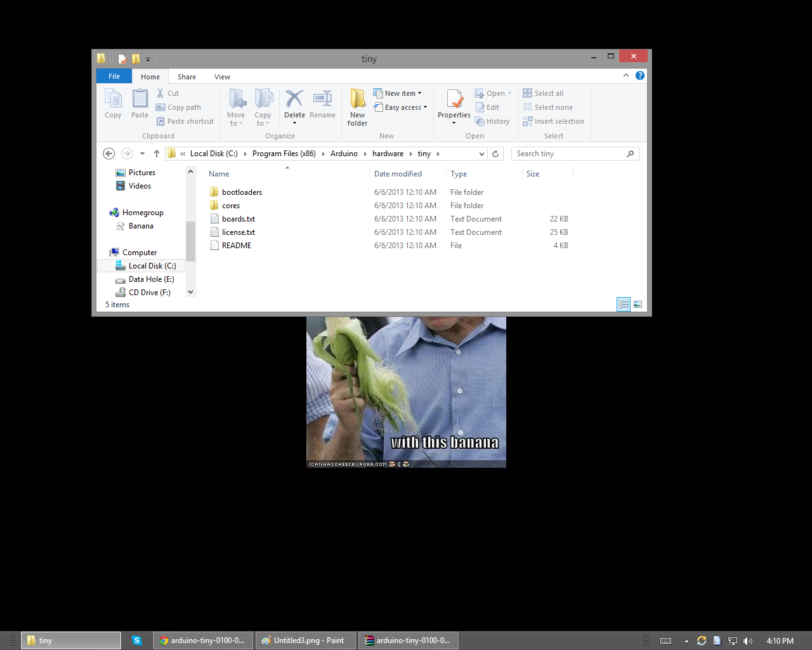This screenshot has width=812, height=650.
Task: Click Copy path in the ribbon
Action: pos(179,107)
